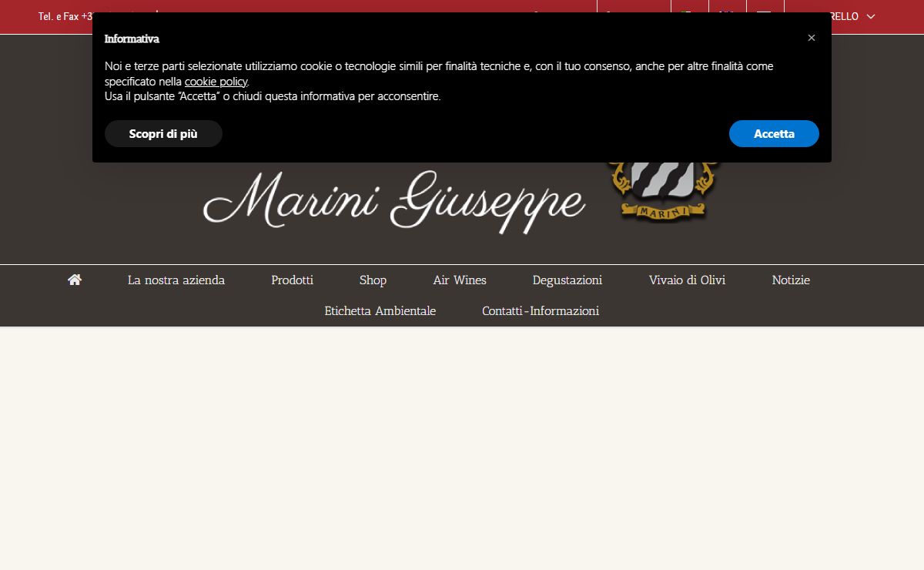
Task: Select Contatti-Informazioni in the navigation
Action: tap(541, 311)
